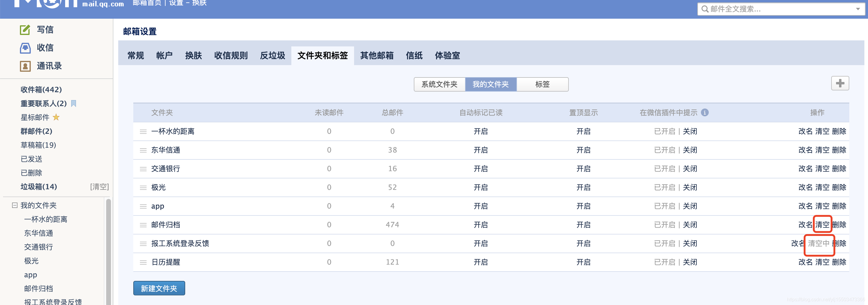Click 删除 for the app folder
This screenshot has width=868, height=305.
click(839, 206)
